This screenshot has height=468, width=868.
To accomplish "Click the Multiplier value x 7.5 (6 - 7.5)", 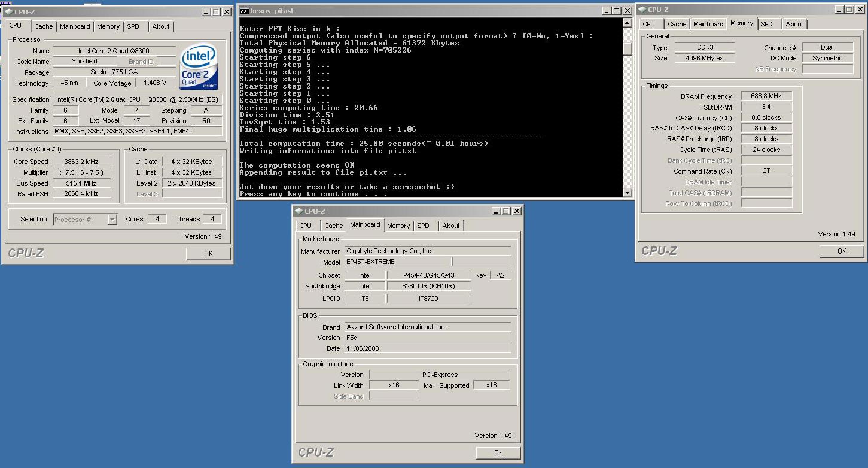I will (82, 172).
